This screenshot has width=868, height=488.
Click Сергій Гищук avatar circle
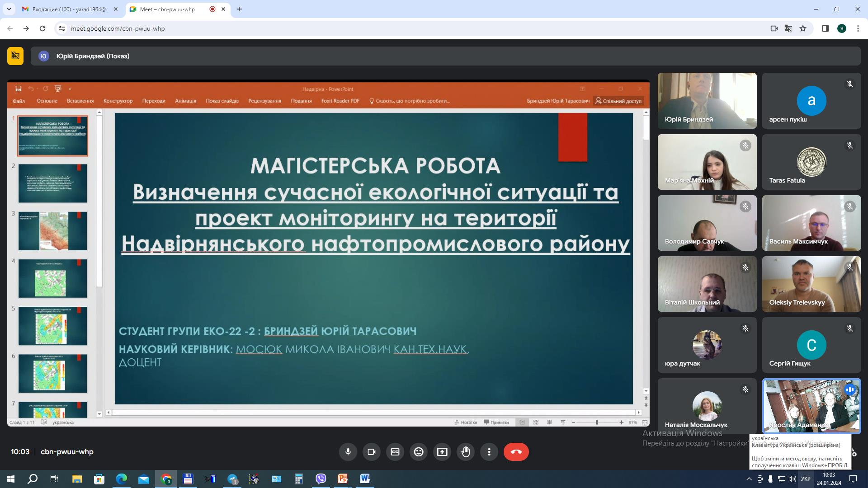pos(811,345)
